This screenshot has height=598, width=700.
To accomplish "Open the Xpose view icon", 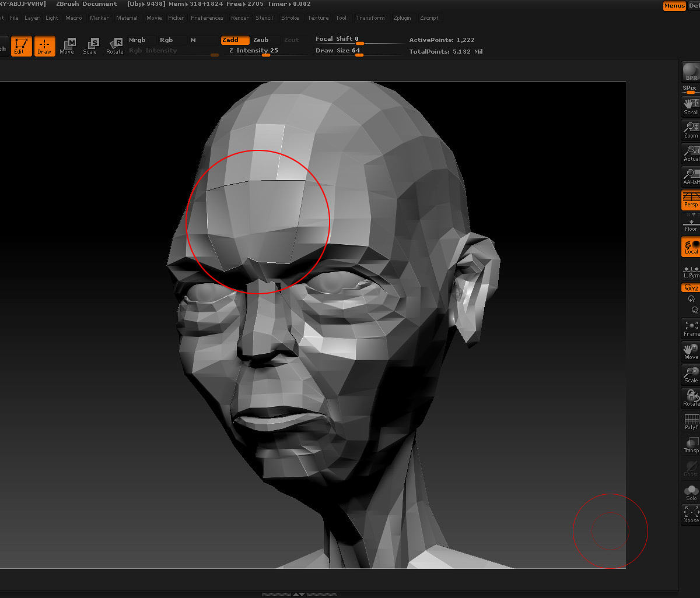I will click(691, 515).
